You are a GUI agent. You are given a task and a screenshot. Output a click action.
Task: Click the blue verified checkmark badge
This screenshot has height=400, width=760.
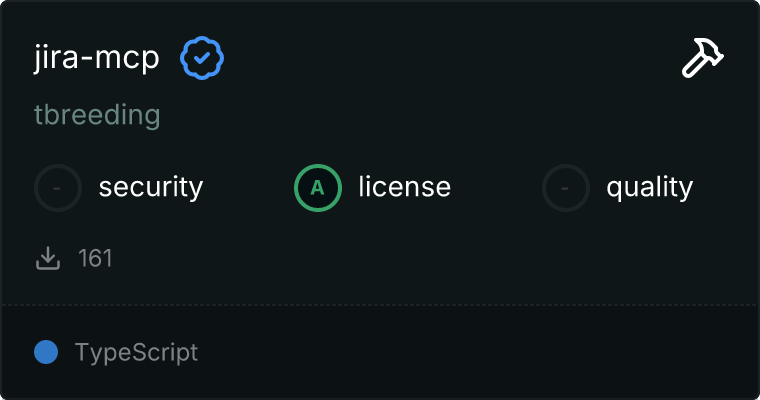tap(202, 59)
